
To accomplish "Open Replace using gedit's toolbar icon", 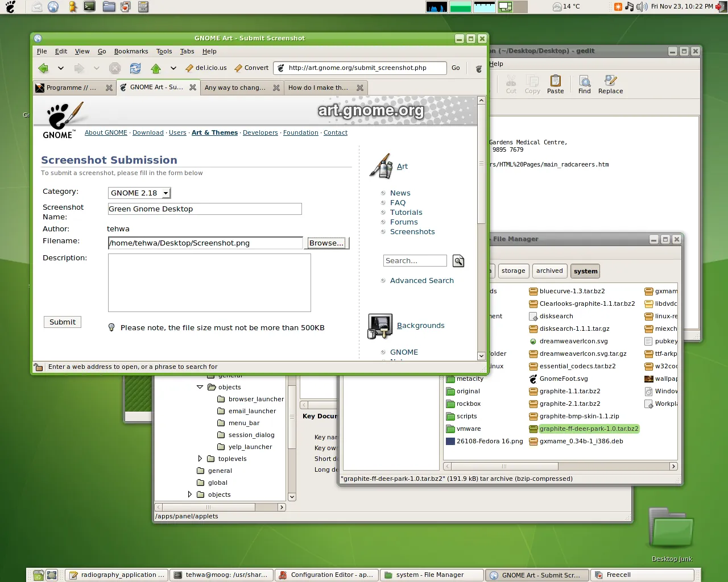I will tap(610, 84).
